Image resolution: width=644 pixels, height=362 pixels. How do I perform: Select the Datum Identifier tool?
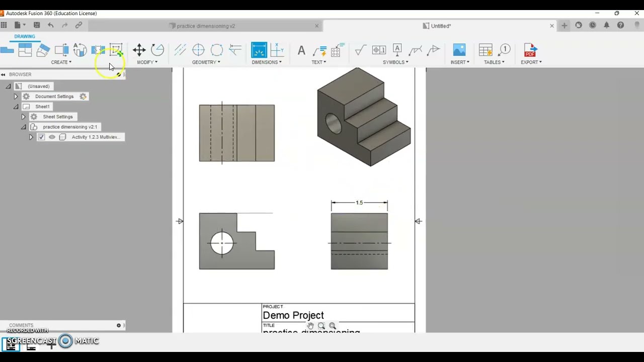tap(397, 50)
